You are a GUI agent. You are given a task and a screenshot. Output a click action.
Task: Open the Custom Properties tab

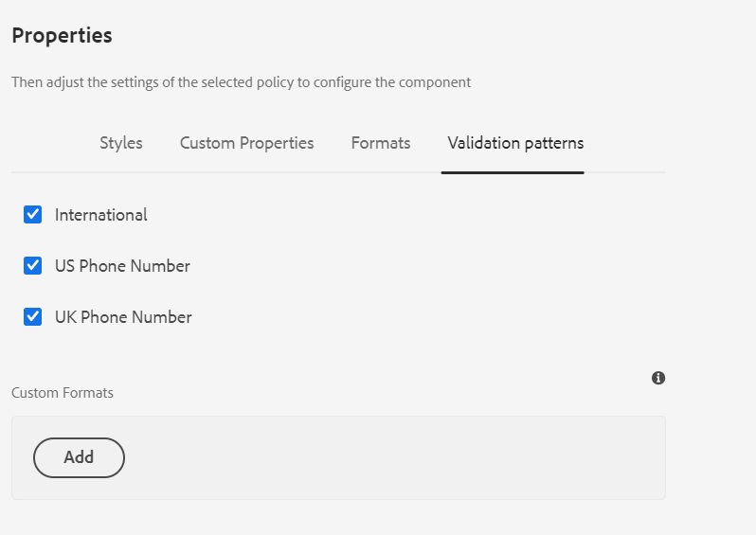pos(247,143)
